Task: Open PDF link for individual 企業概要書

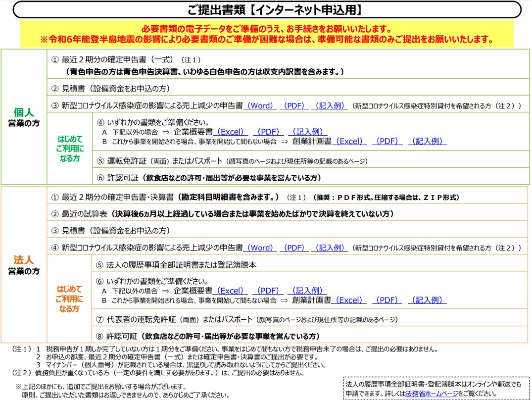Action: tap(268, 132)
